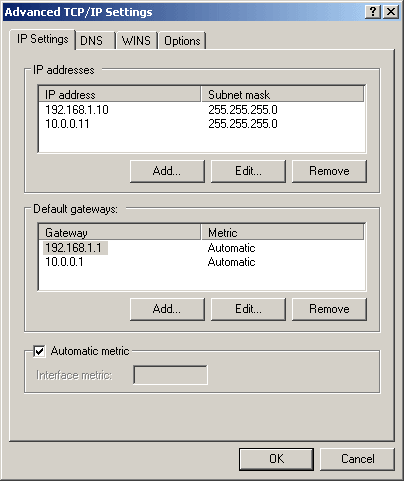The height and width of the screenshot is (481, 404).
Task: Open the WINS tab
Action: click(136, 41)
